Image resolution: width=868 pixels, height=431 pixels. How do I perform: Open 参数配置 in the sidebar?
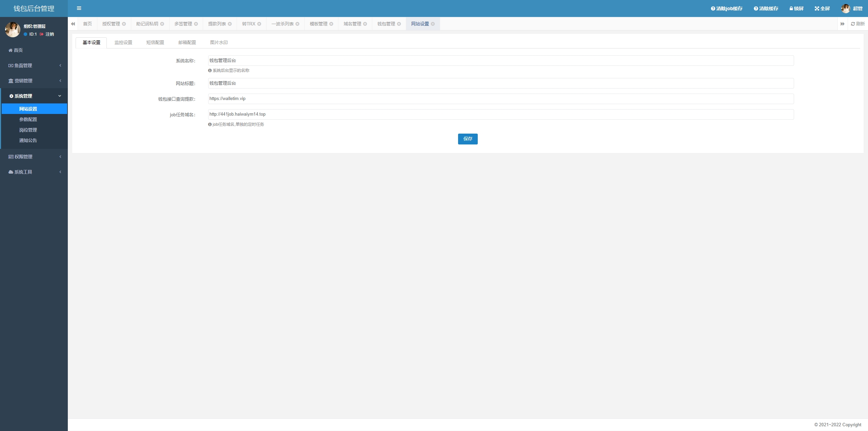coord(28,119)
